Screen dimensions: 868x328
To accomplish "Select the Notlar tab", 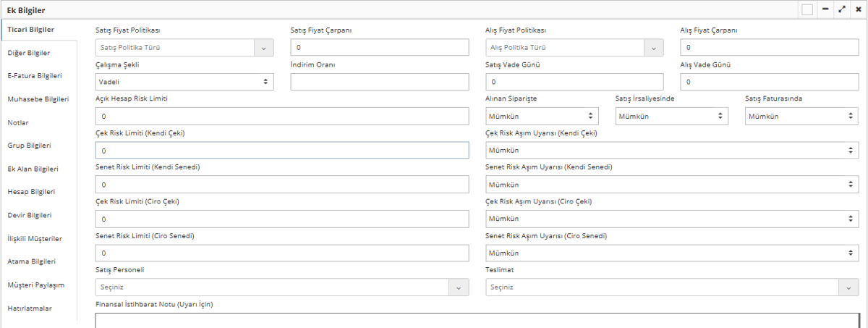I will coord(18,122).
